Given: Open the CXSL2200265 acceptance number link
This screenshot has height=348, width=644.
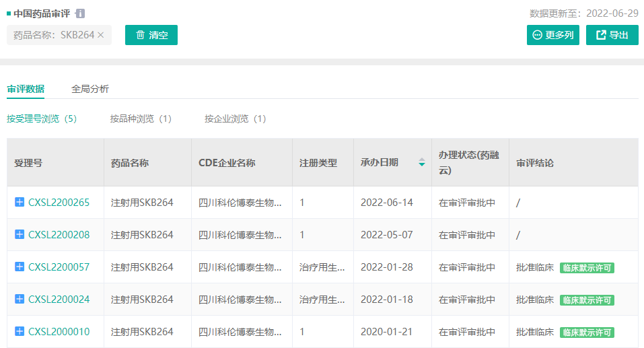Looking at the screenshot, I should click(x=59, y=203).
